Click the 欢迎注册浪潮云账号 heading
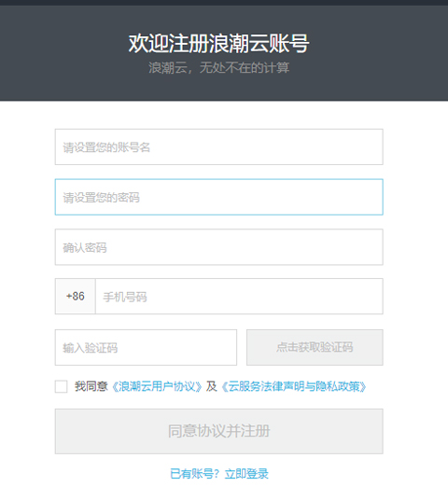The height and width of the screenshot is (486, 448). [x=219, y=43]
